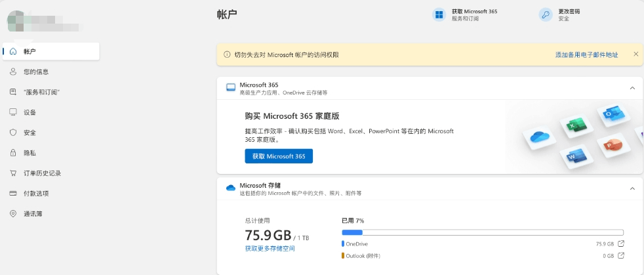Image resolution: width=644 pixels, height=275 pixels.
Task: Click the monitor icon beside 设备
Action: click(13, 112)
